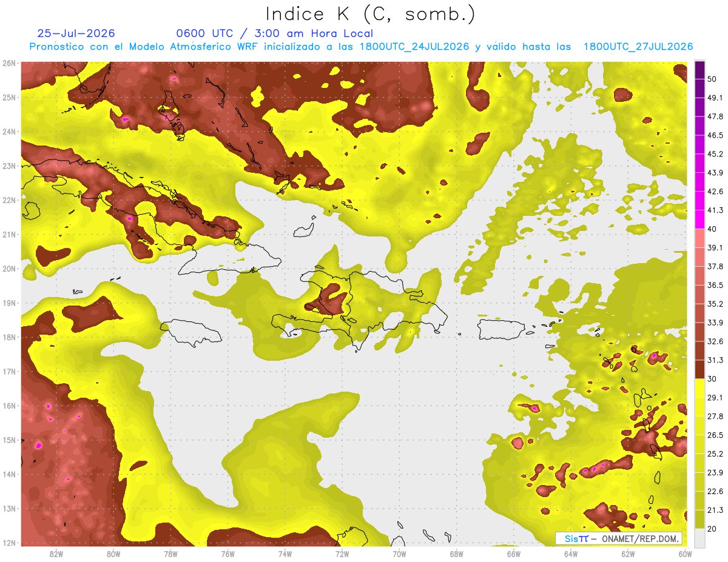
Task: Click the dark brown colorbar segment between 30 and 31.3
Action: pyautogui.click(x=699, y=369)
